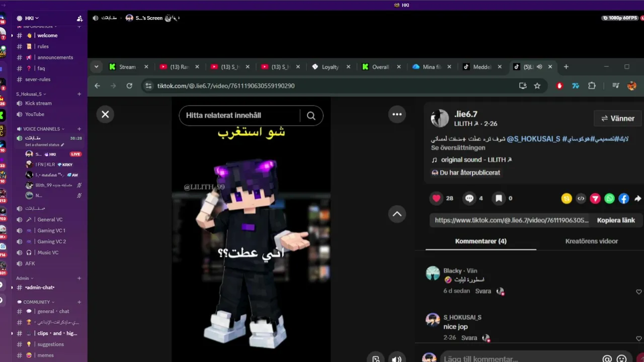
Task: Click the embed code share icon
Action: [x=581, y=199]
